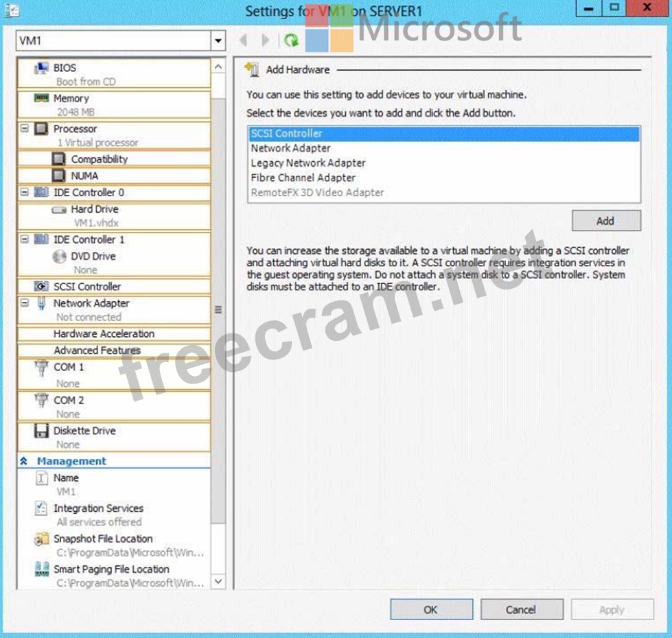Collapse the IDE Controller 1 node
Image resolution: width=672 pixels, height=638 pixels.
[25, 239]
